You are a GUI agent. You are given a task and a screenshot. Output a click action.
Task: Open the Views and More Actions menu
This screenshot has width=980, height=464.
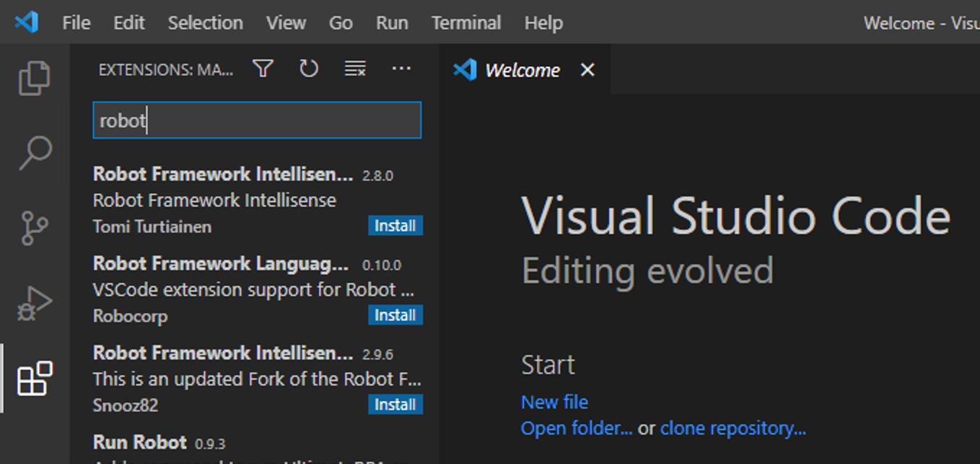[402, 69]
